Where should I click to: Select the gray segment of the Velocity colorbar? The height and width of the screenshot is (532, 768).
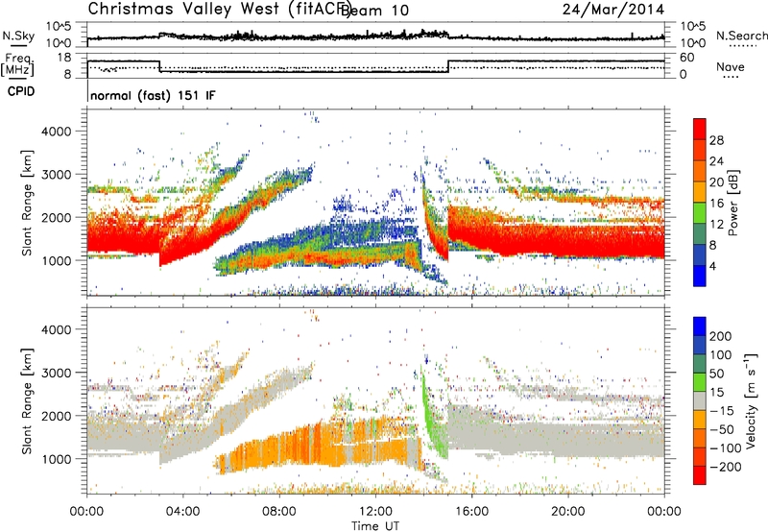pyautogui.click(x=700, y=400)
